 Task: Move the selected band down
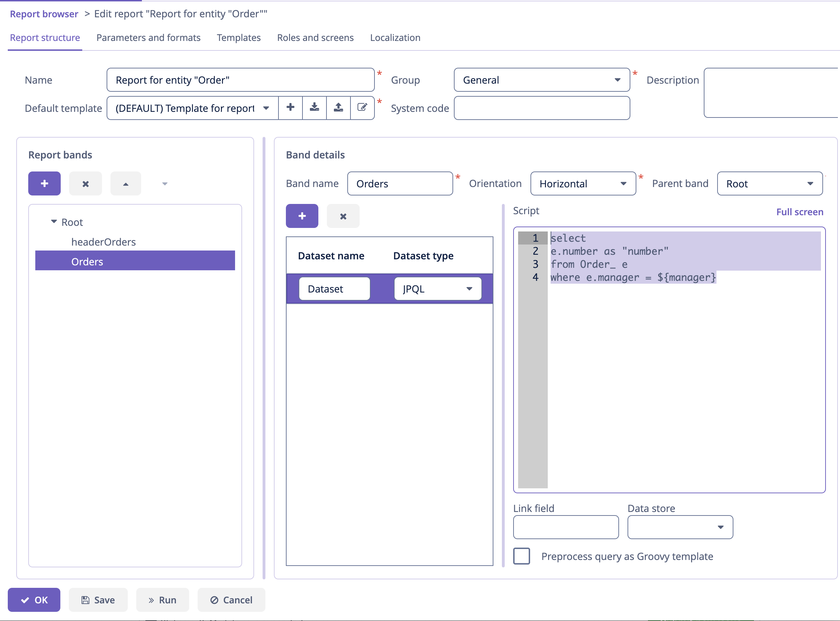click(165, 183)
